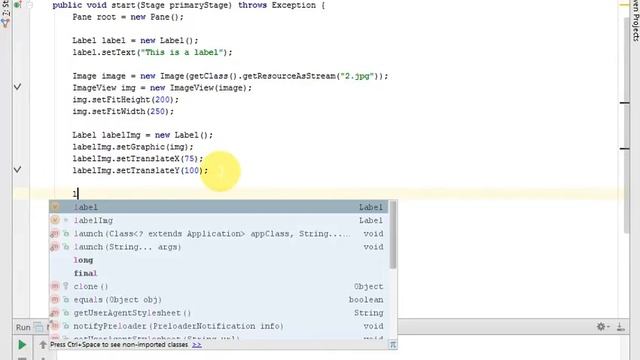Select 'label' completion suggestion

(x=219, y=207)
